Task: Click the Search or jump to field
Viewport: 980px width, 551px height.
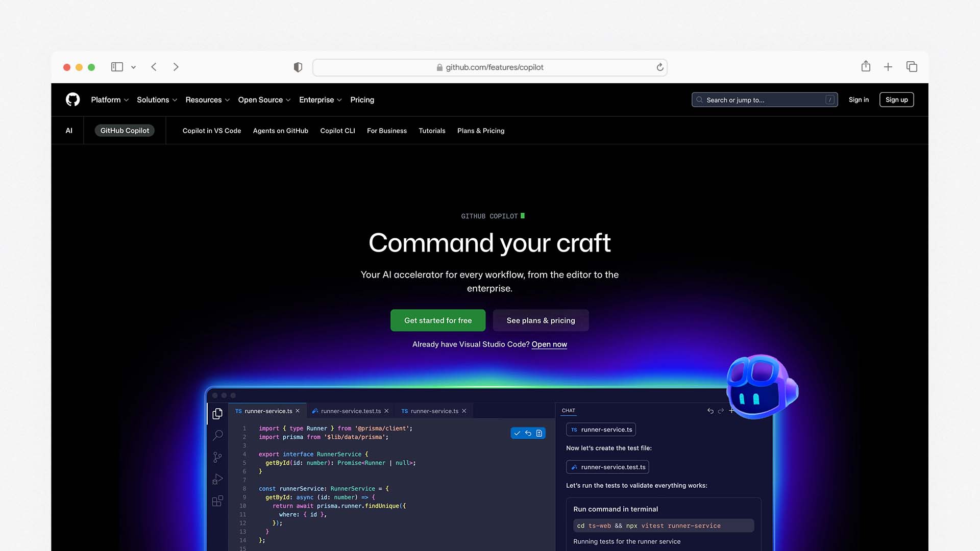Action: [764, 99]
